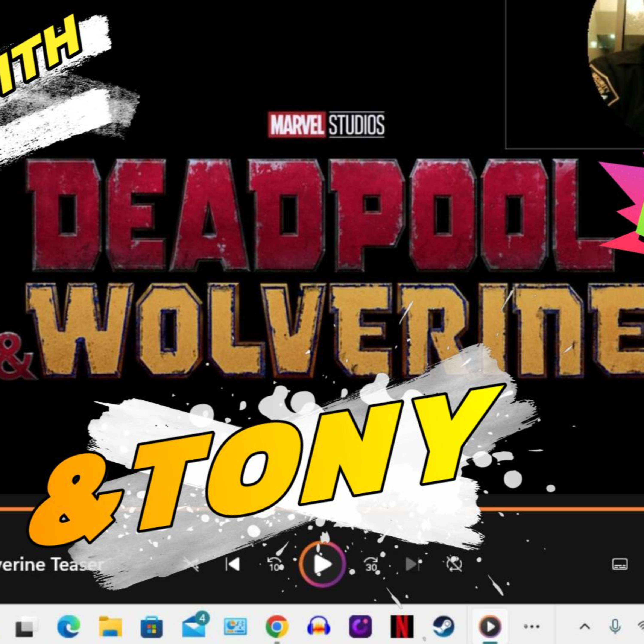
Task: Open Microsoft Store from the taskbar
Action: click(152, 627)
